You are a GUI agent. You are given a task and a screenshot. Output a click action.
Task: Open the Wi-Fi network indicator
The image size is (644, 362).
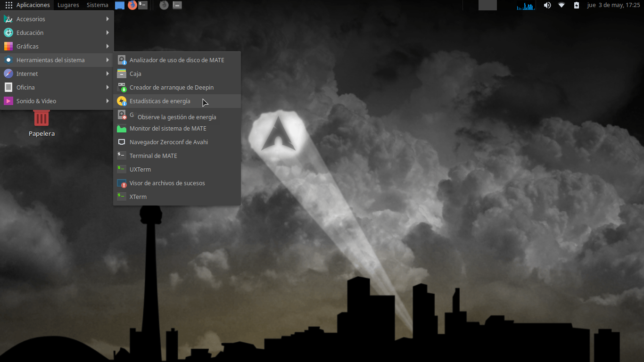[561, 5]
